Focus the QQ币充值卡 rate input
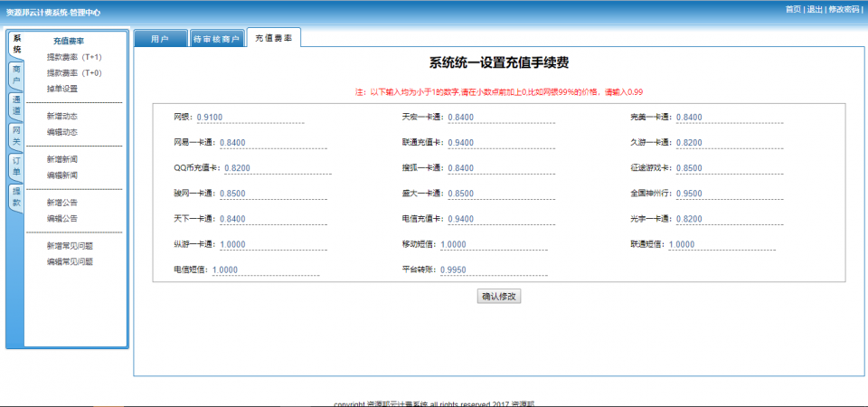The image size is (868, 407). click(278, 168)
